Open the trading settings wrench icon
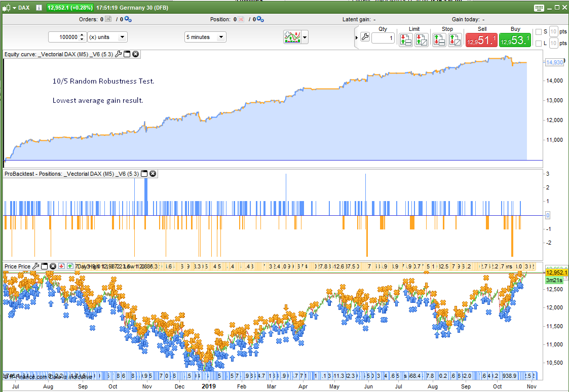Viewport: 569px width, 392px height. tap(365, 37)
